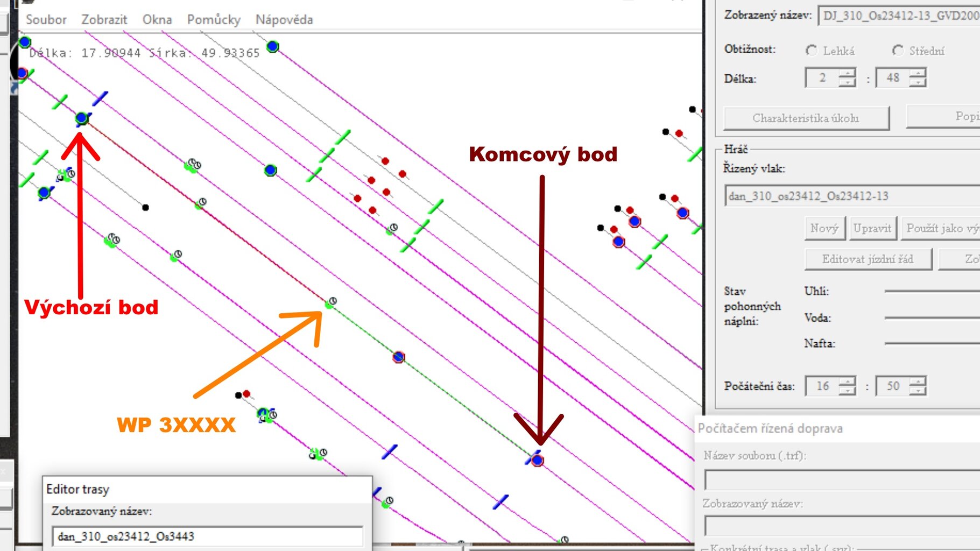Click the Upravit button
The width and height of the screenshot is (980, 551).
point(872,228)
